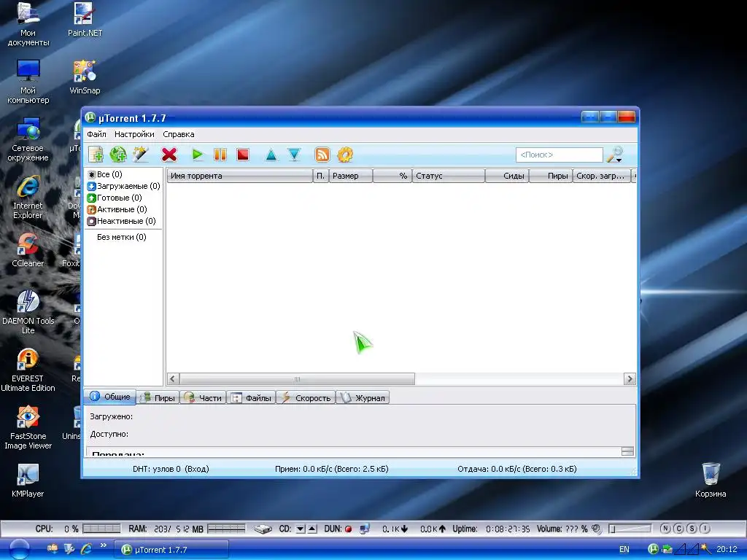Open the RSS downloader icon
The image size is (747, 560).
click(322, 155)
